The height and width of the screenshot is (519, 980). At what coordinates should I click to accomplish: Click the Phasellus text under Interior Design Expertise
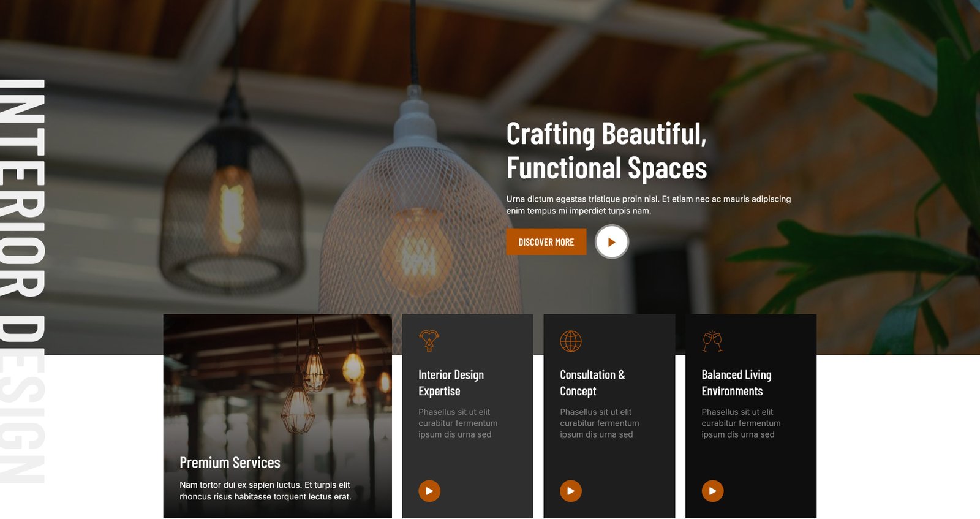pos(458,423)
